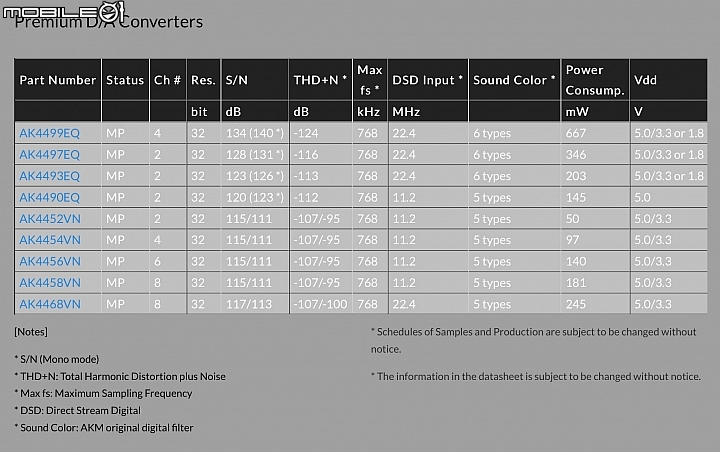720x452 pixels.
Task: Visit the AK4456VN part link
Action: 49,261
